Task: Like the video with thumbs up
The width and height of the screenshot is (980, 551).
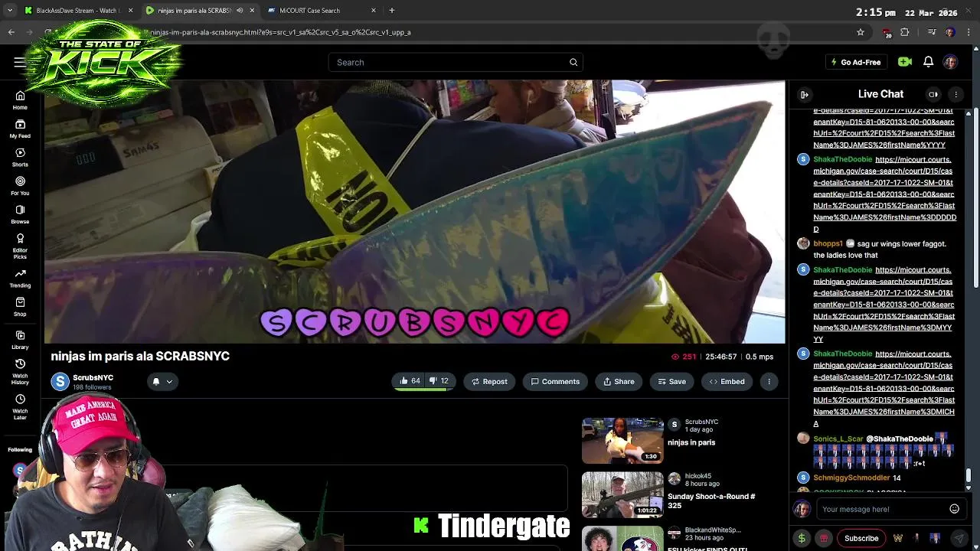Action: tap(410, 381)
